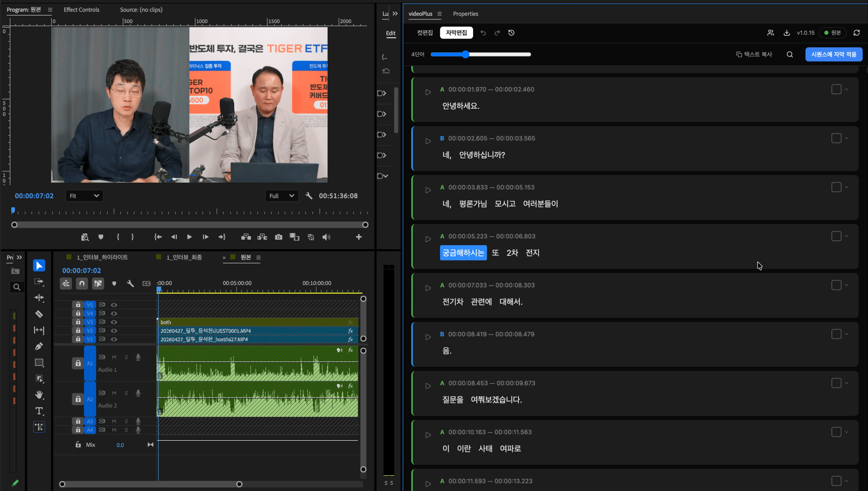
Task: Switch to 컷편집 tab
Action: (425, 33)
